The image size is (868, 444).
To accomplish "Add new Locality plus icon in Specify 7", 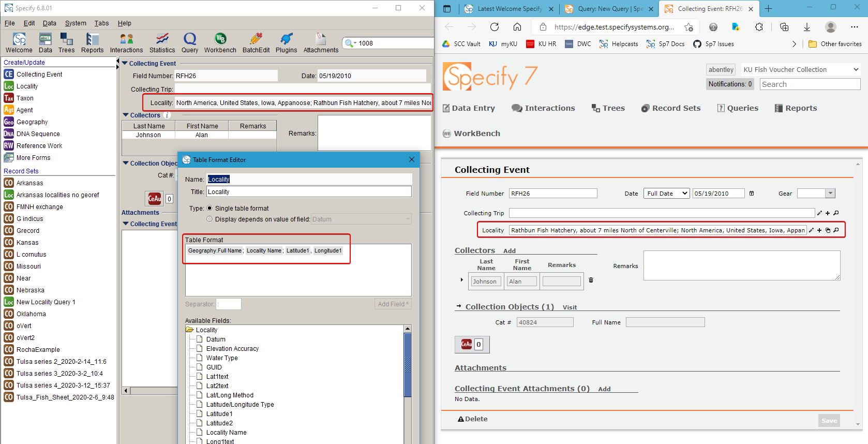I will [819, 230].
